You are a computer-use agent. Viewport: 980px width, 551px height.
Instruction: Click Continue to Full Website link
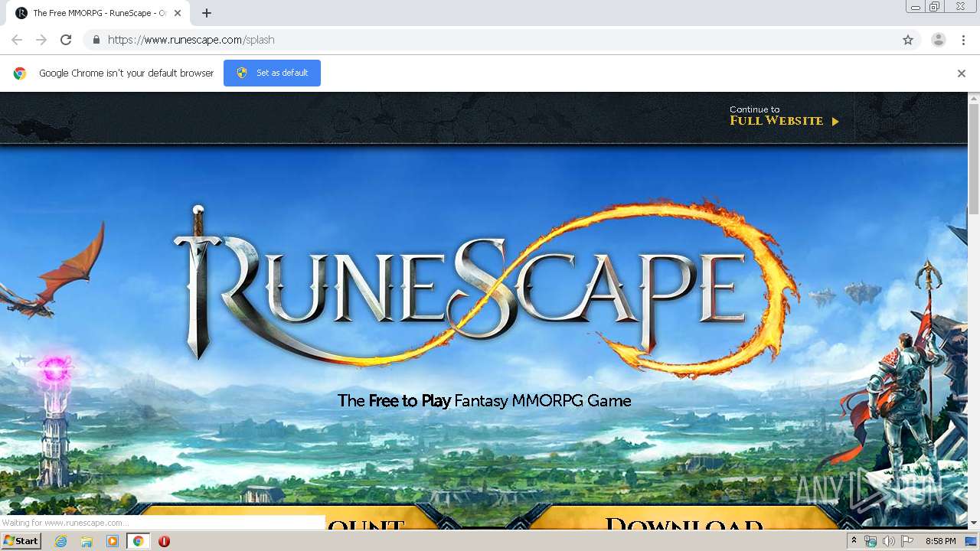pyautogui.click(x=784, y=116)
